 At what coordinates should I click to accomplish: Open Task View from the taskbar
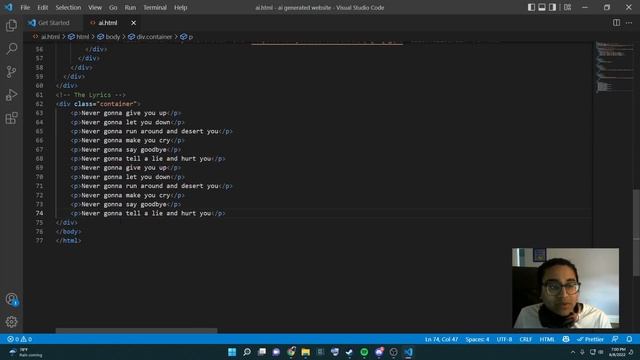[x=262, y=352]
